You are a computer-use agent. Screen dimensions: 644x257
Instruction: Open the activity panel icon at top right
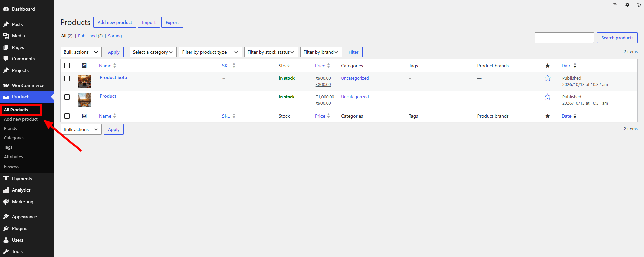click(x=616, y=5)
